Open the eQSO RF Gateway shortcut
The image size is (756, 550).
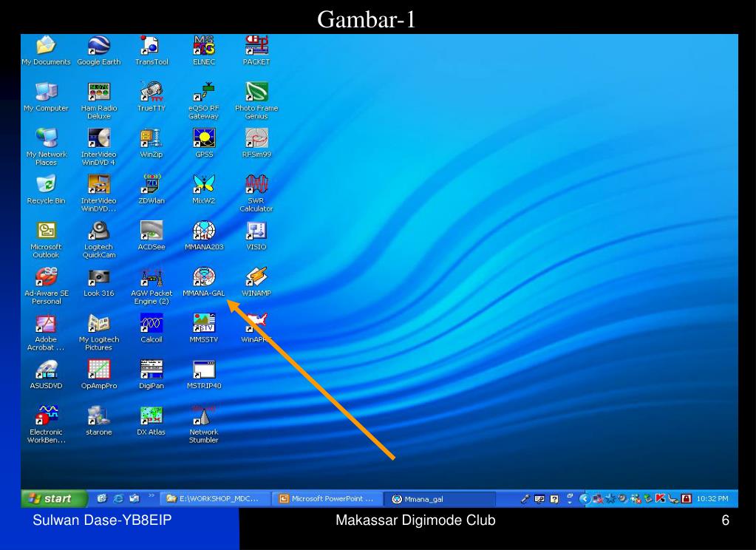(x=204, y=101)
